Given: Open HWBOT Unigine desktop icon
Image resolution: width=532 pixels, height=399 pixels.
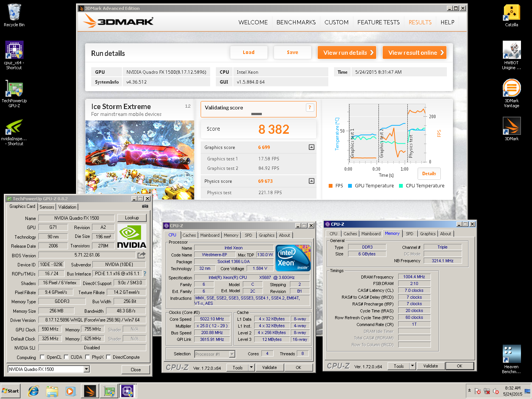Looking at the screenshot, I should point(511,55).
